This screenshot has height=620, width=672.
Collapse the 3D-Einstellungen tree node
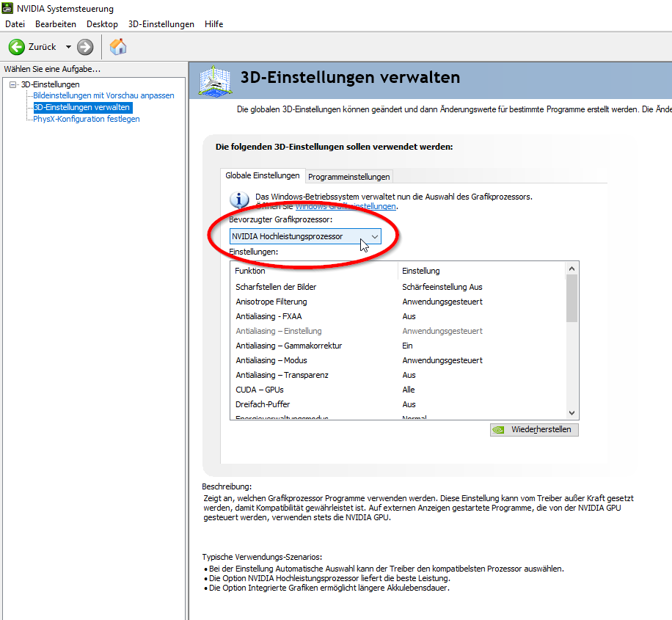tap(13, 84)
